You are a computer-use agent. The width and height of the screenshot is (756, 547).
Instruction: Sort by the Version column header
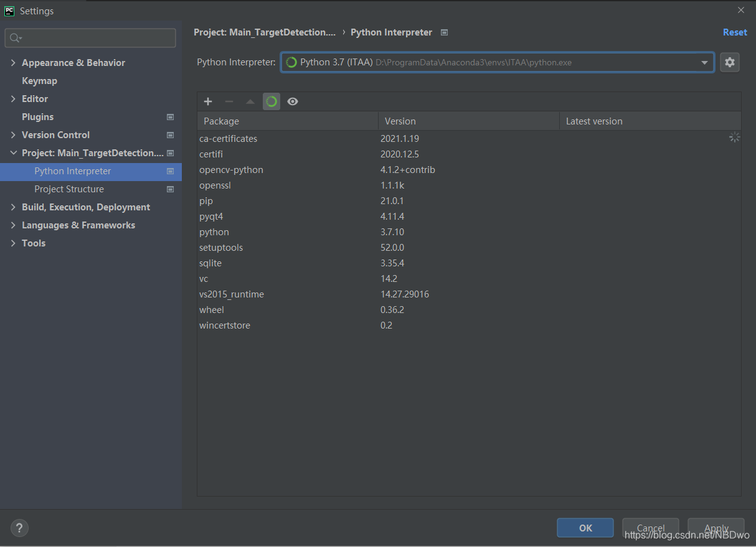[x=469, y=121]
